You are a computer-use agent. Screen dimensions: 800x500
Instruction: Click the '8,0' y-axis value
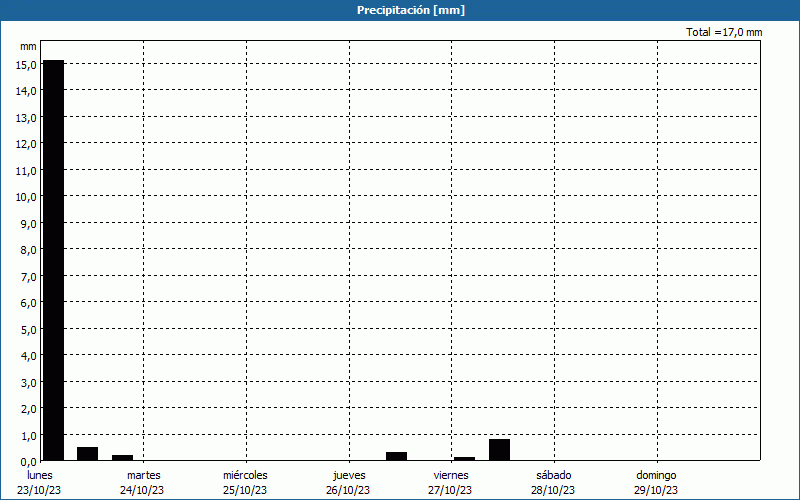[28, 250]
